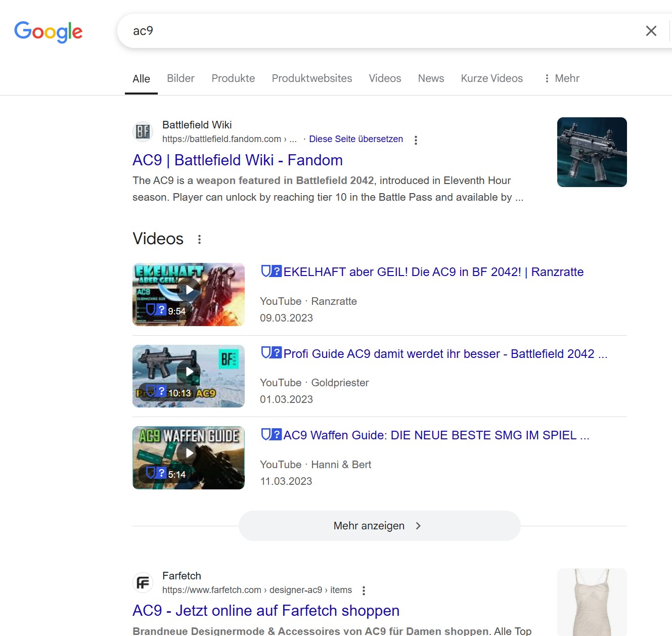Click the Google logo
Viewport: 672px width, 636px height.
point(49,32)
